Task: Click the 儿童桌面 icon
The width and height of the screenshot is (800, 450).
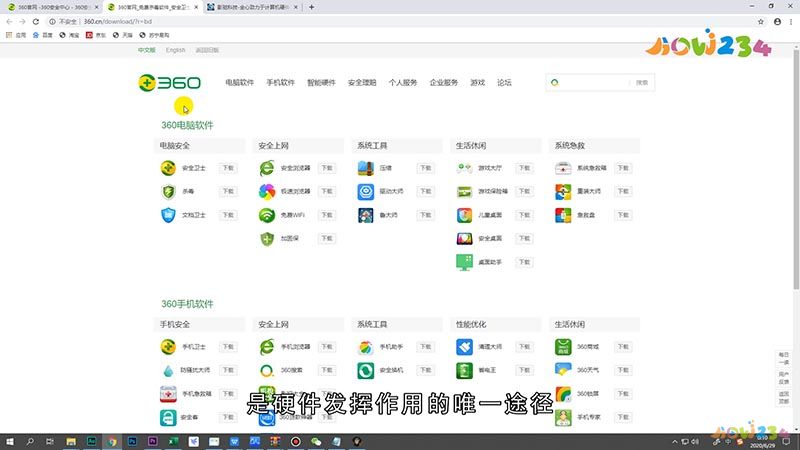Action: [464, 215]
